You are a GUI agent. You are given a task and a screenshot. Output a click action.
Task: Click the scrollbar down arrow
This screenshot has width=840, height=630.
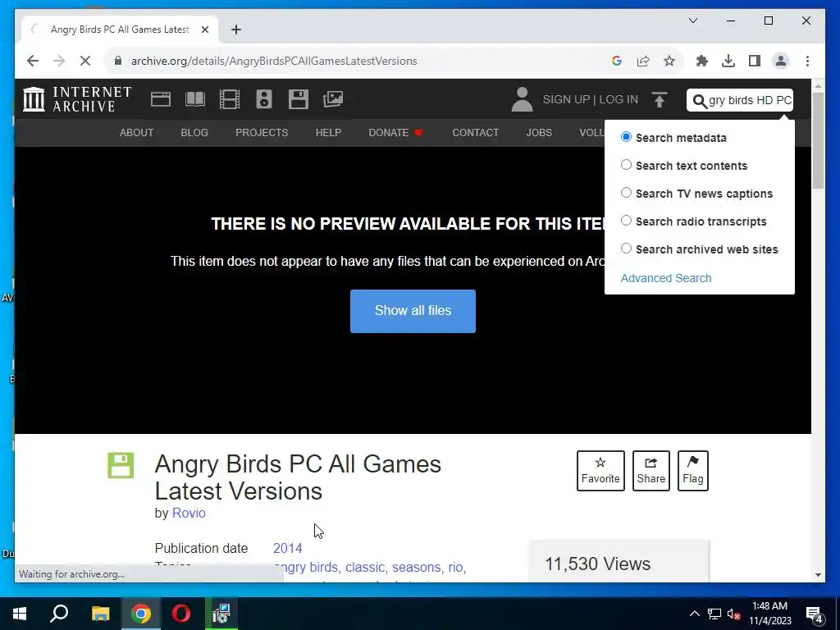pyautogui.click(x=818, y=575)
